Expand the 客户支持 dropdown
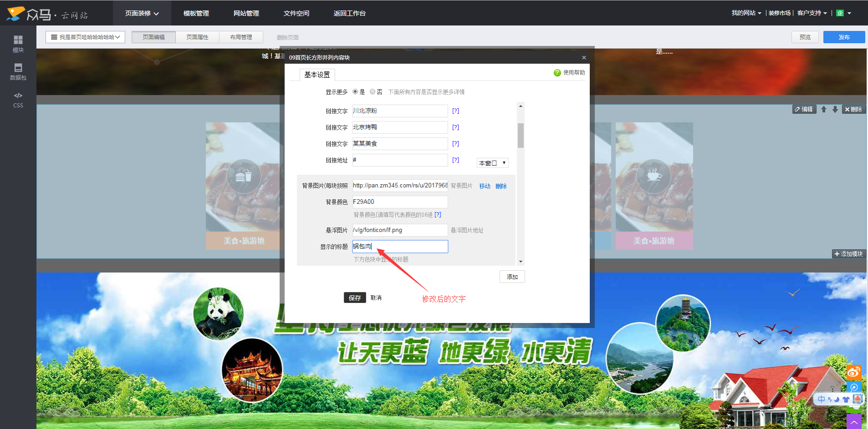The height and width of the screenshot is (429, 868). point(812,13)
